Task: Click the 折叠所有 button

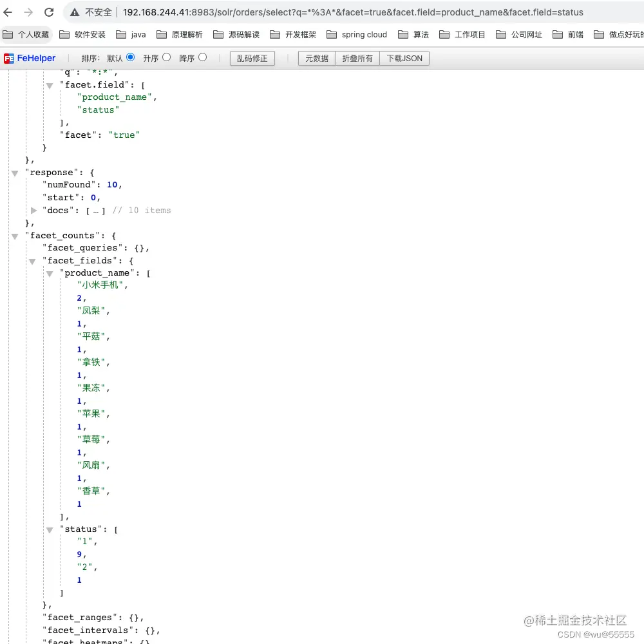Action: pyautogui.click(x=357, y=59)
